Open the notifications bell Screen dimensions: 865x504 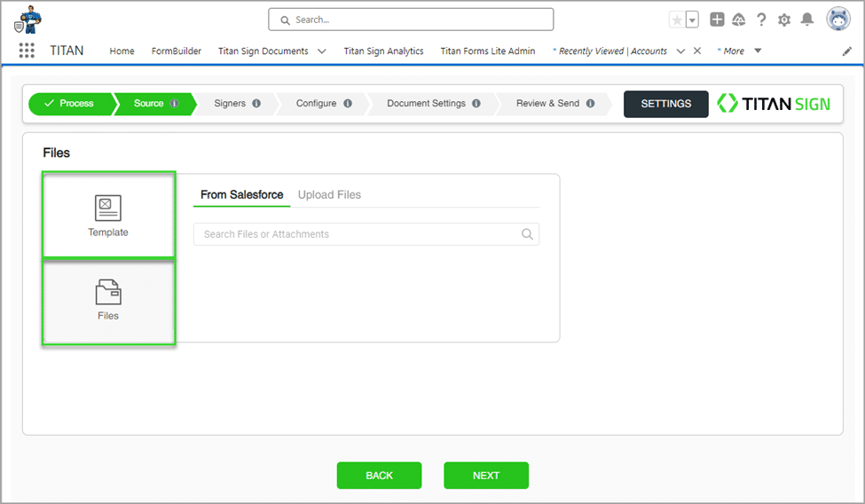point(806,20)
